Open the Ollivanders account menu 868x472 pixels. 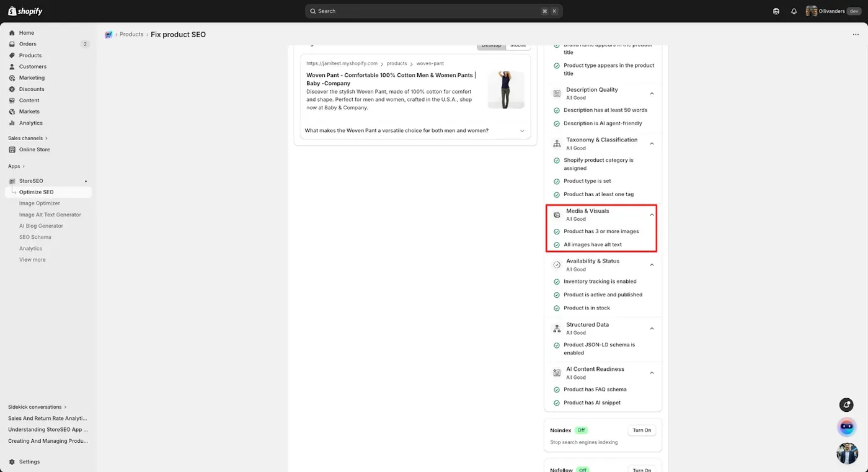pos(833,11)
